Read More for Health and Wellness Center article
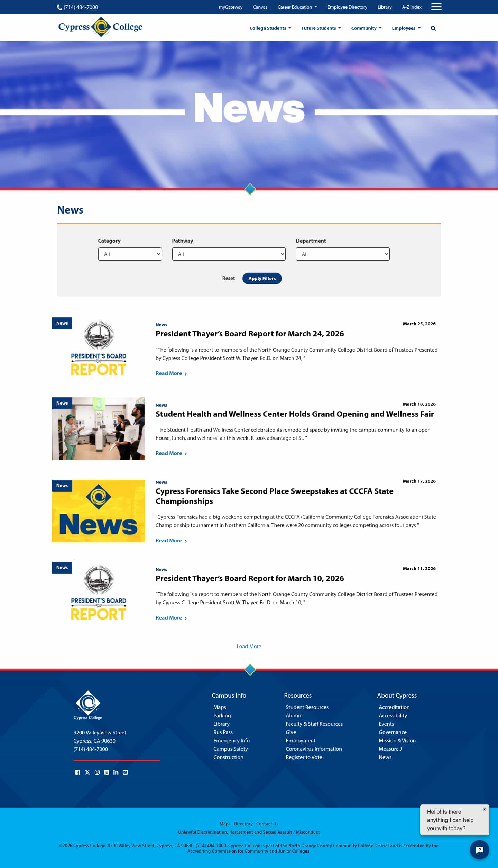 click(171, 453)
